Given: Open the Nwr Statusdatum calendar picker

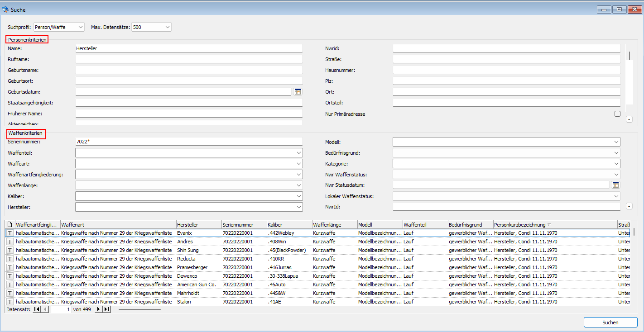Looking at the screenshot, I should [615, 185].
